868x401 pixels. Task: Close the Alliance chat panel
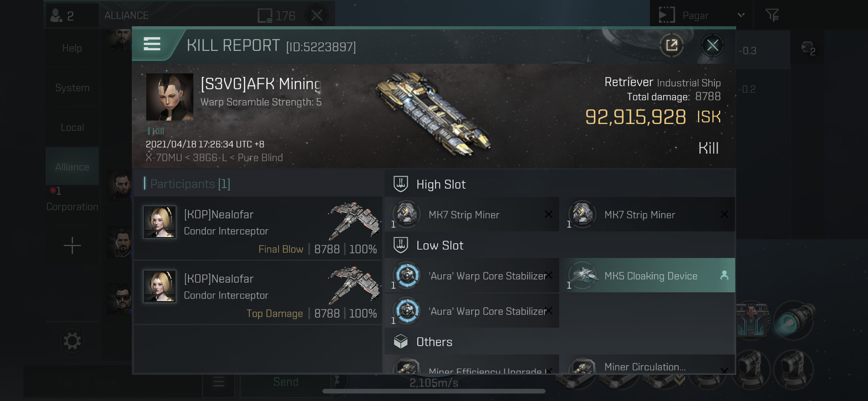316,15
